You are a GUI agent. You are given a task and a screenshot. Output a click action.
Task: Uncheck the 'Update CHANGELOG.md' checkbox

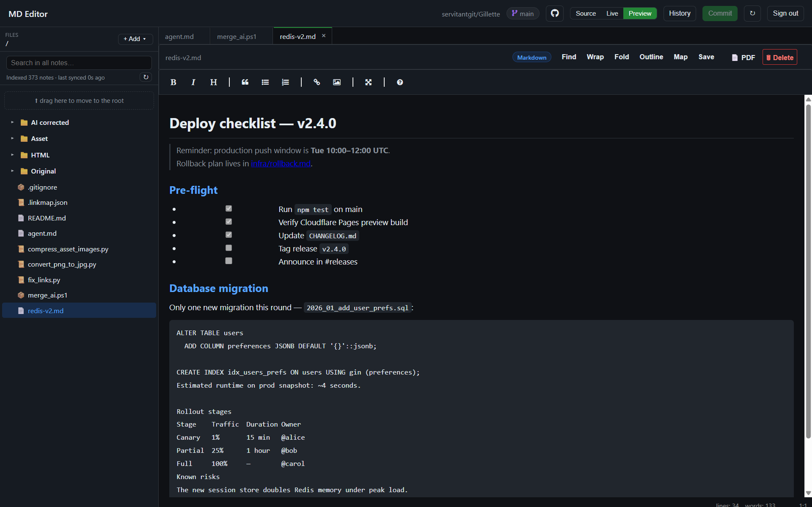(228, 234)
